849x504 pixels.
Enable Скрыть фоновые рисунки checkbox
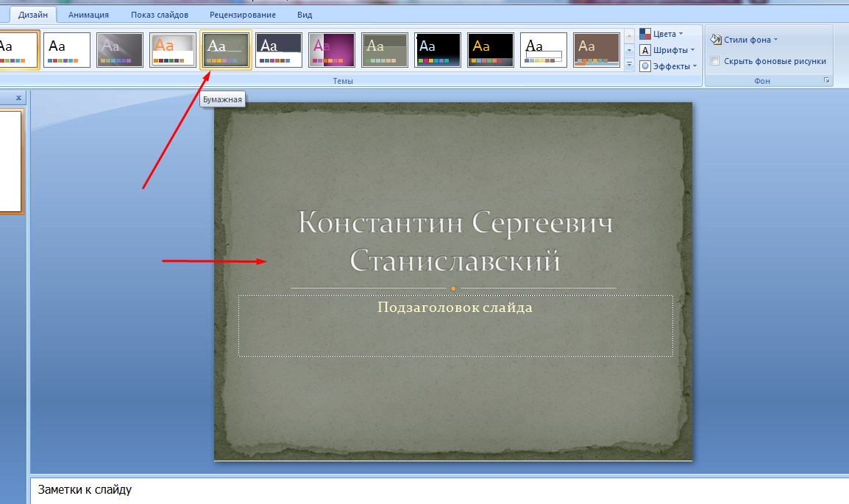point(715,61)
